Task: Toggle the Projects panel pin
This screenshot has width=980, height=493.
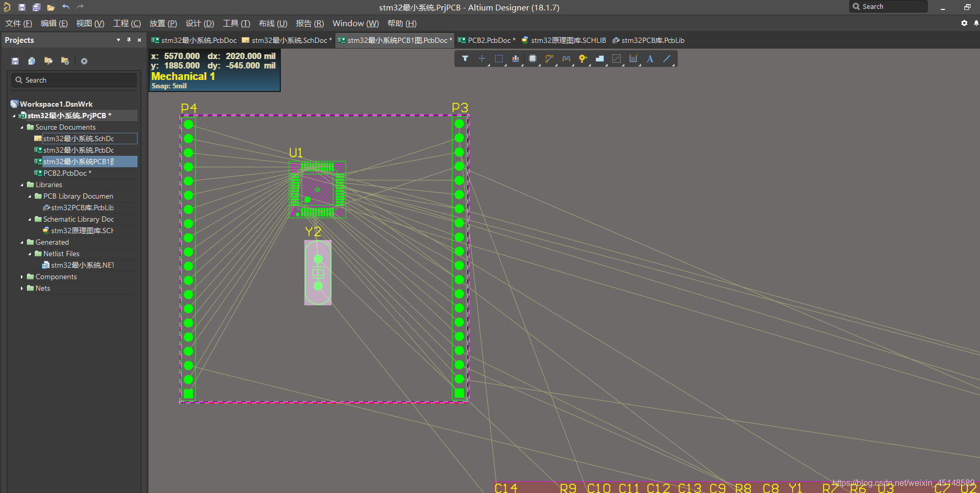Action: point(129,40)
